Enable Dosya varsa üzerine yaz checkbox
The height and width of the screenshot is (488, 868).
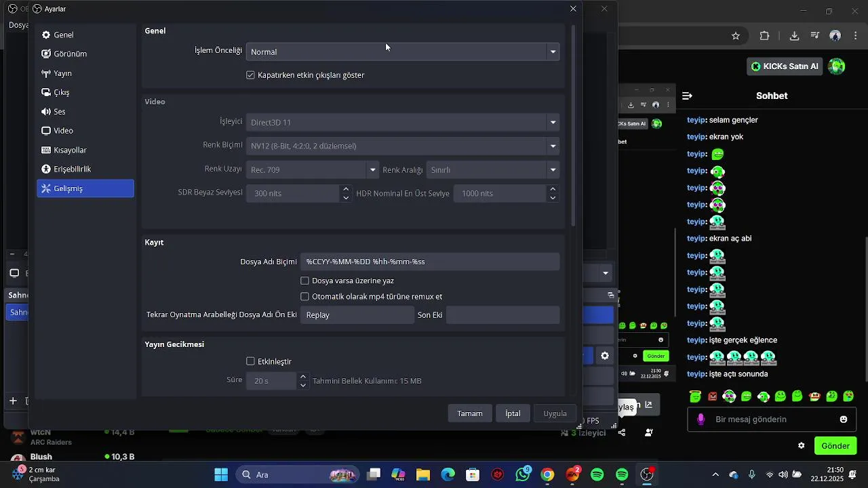(304, 281)
